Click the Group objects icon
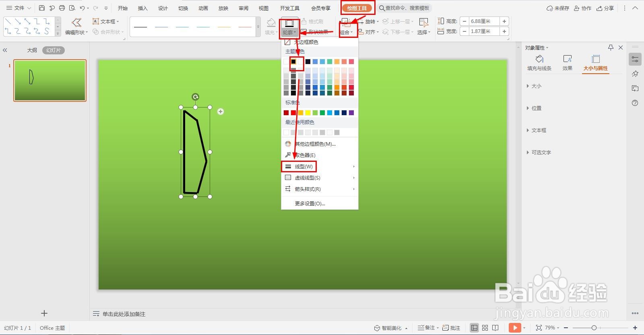The height and width of the screenshot is (335, 644). pyautogui.click(x=346, y=23)
